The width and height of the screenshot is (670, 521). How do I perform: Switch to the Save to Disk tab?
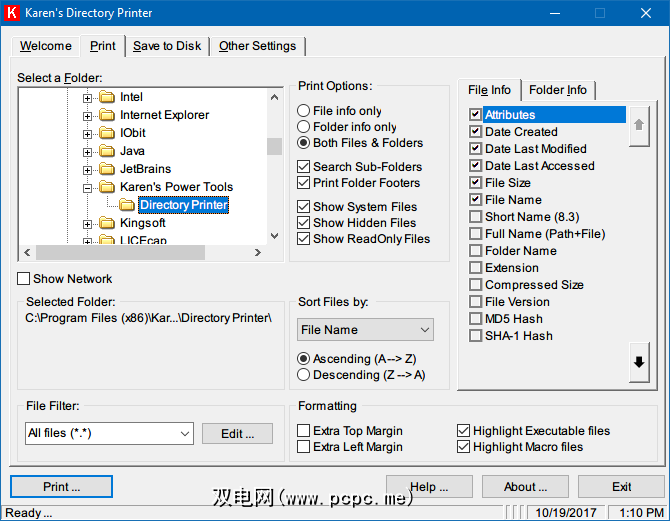click(167, 46)
